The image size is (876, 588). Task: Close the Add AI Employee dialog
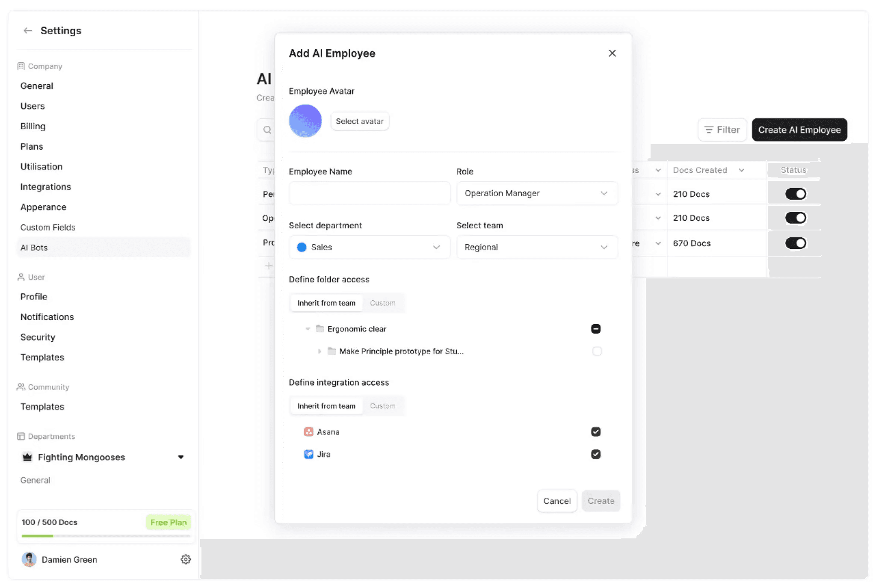point(612,53)
